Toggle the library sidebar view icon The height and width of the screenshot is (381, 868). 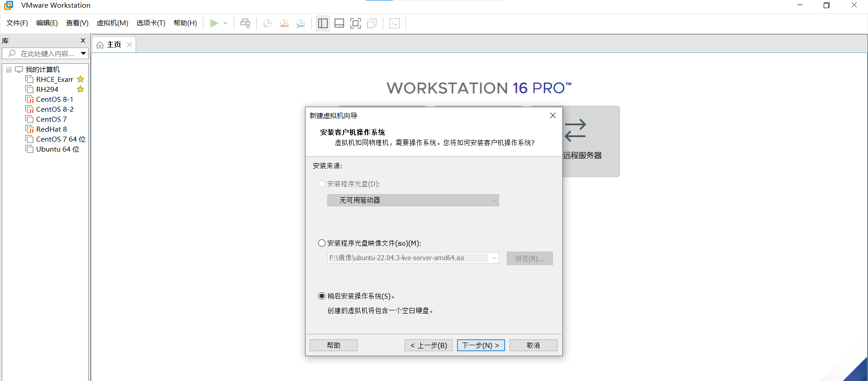323,23
